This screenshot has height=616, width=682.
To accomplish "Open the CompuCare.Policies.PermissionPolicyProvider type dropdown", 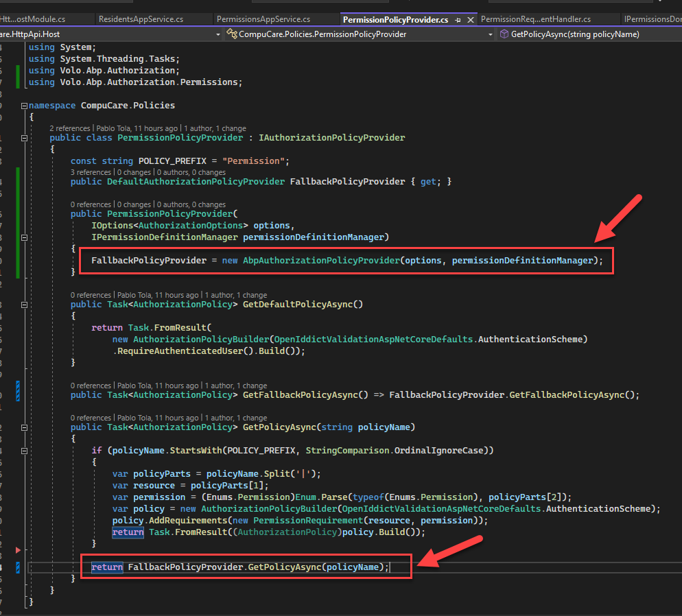I will tap(491, 34).
